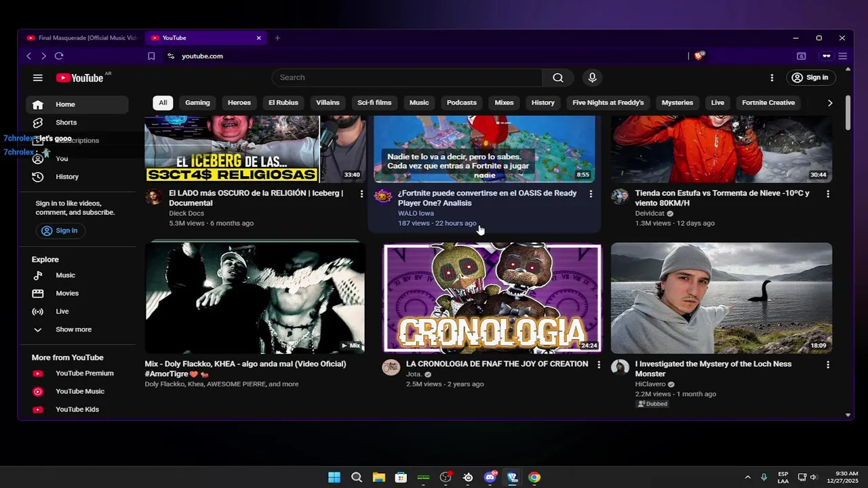Open options for El LADO más OSCURO video
The height and width of the screenshot is (488, 868).
(361, 194)
